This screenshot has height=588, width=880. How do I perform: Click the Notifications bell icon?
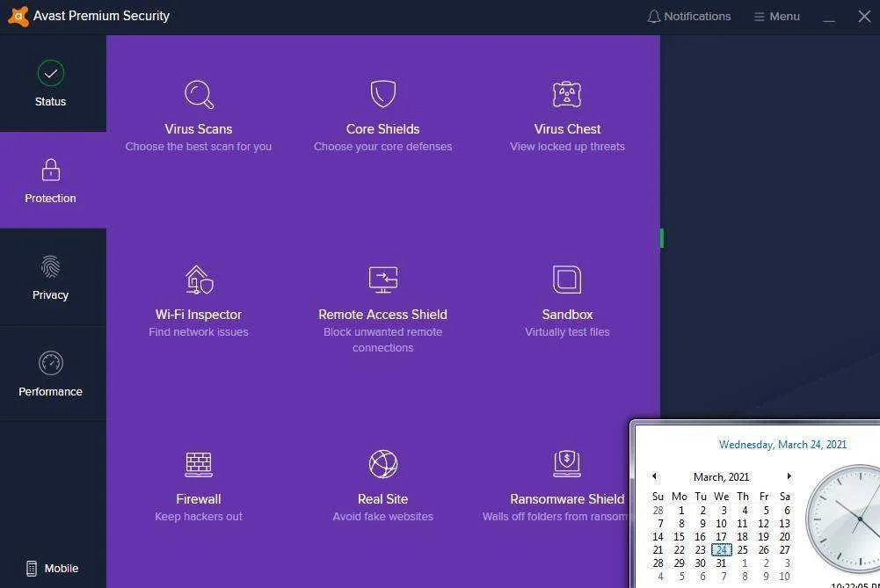[653, 17]
